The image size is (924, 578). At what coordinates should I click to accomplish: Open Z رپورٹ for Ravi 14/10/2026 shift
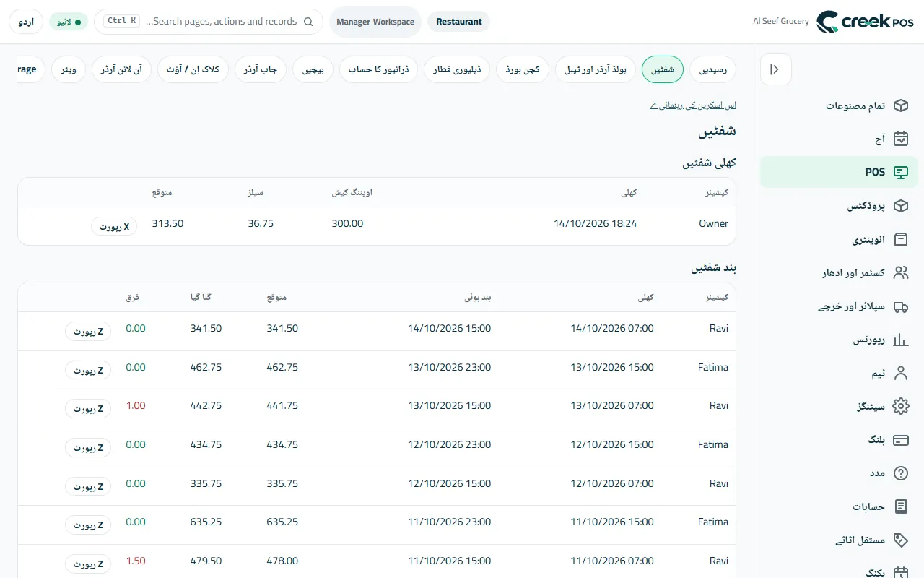(88, 331)
